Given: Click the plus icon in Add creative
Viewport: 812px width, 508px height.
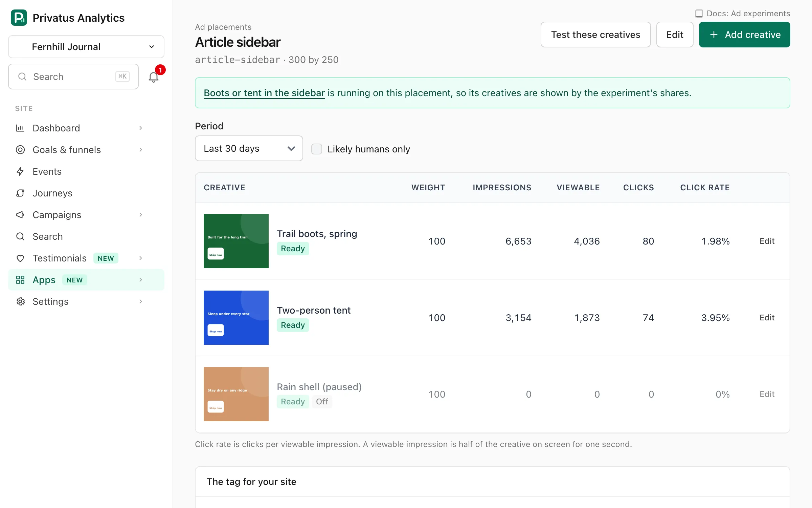Looking at the screenshot, I should point(714,35).
